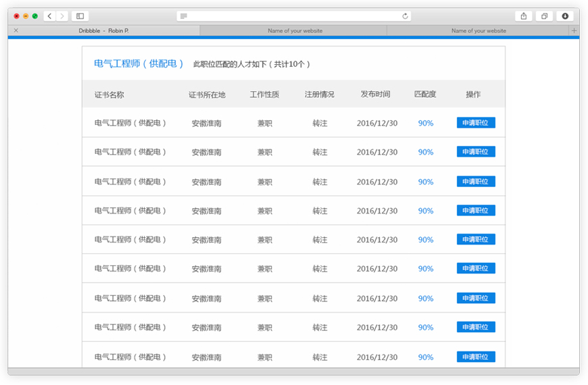Go back using the browser back arrow
The image size is (588, 385).
49,16
